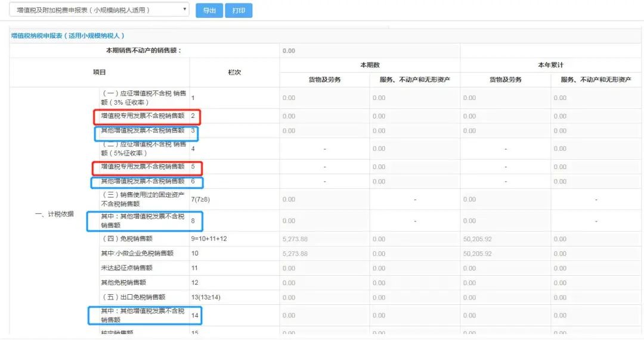Click the 导出 export button

209,11
